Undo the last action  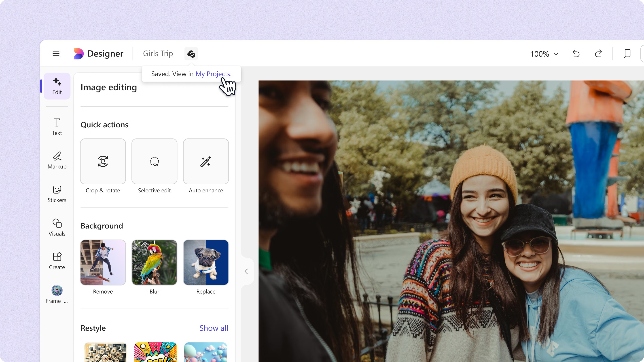coord(576,54)
